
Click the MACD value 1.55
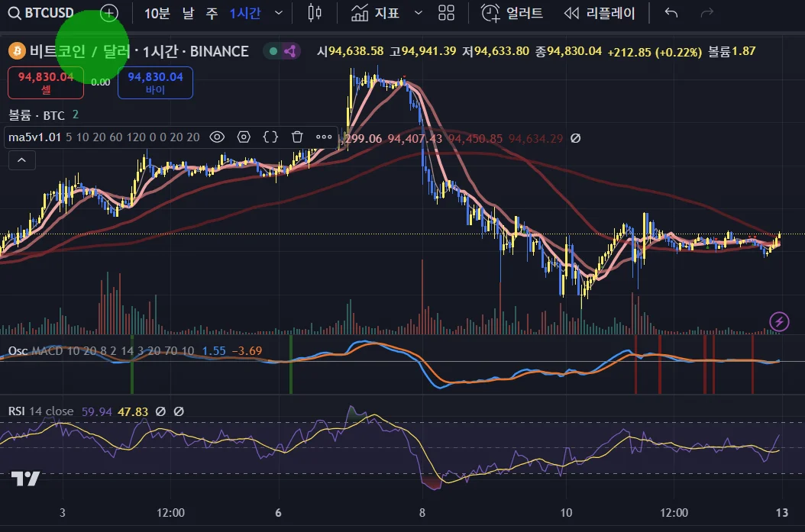[x=214, y=351]
